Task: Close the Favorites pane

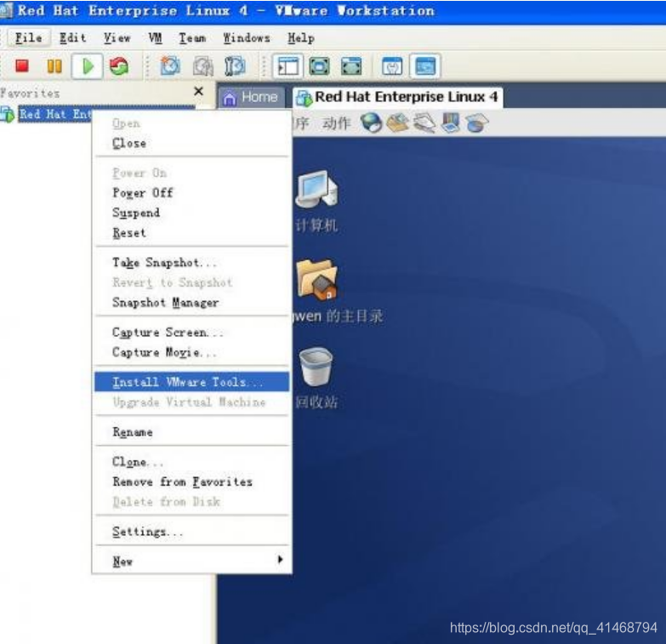Action: [198, 91]
